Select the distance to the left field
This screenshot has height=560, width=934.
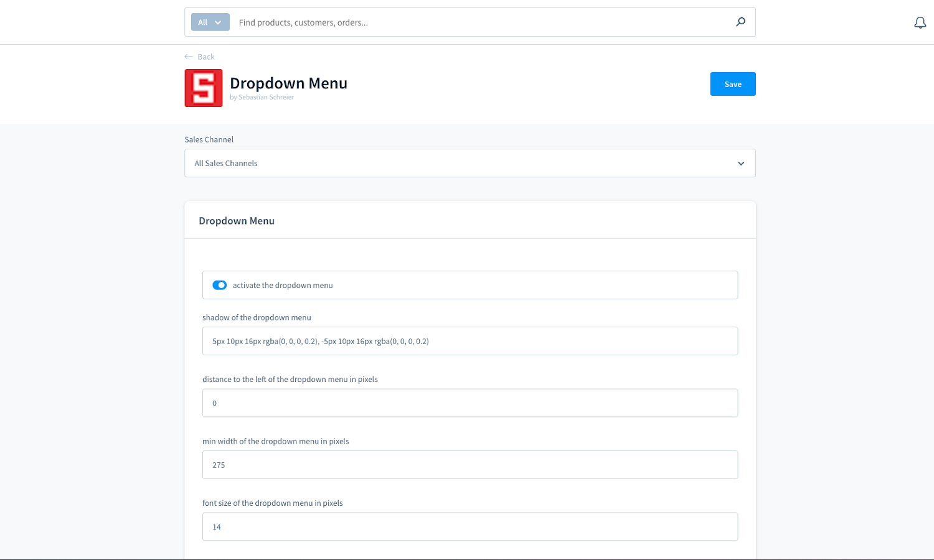pos(469,403)
